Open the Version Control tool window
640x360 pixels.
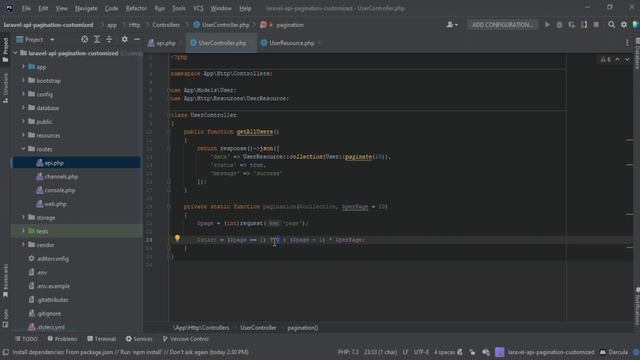coord(186,339)
